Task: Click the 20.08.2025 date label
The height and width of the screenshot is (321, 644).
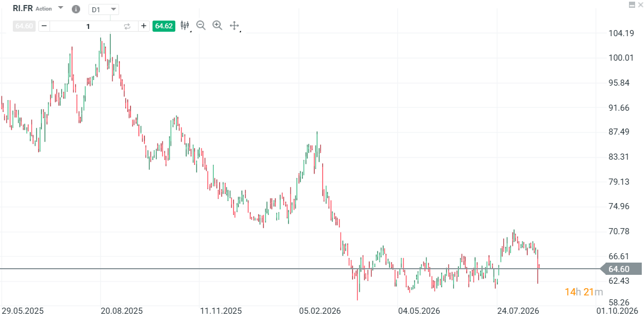Action: point(122,310)
